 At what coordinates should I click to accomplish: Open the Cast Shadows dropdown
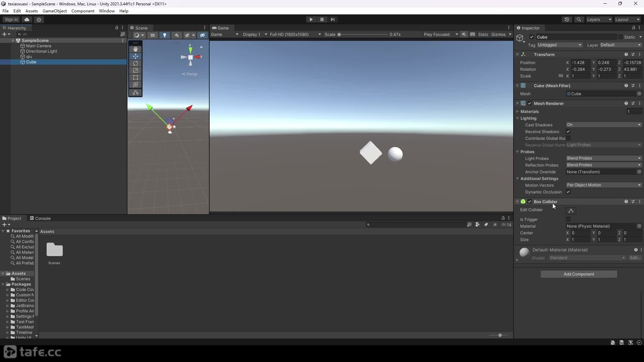(x=604, y=125)
